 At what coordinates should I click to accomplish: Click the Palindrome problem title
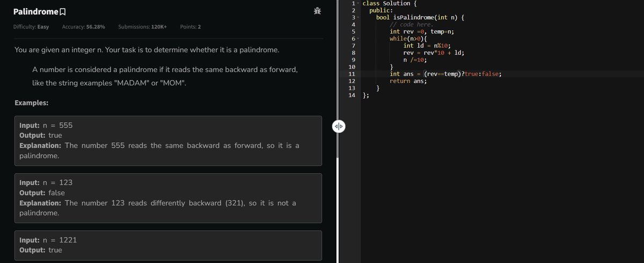click(x=35, y=11)
